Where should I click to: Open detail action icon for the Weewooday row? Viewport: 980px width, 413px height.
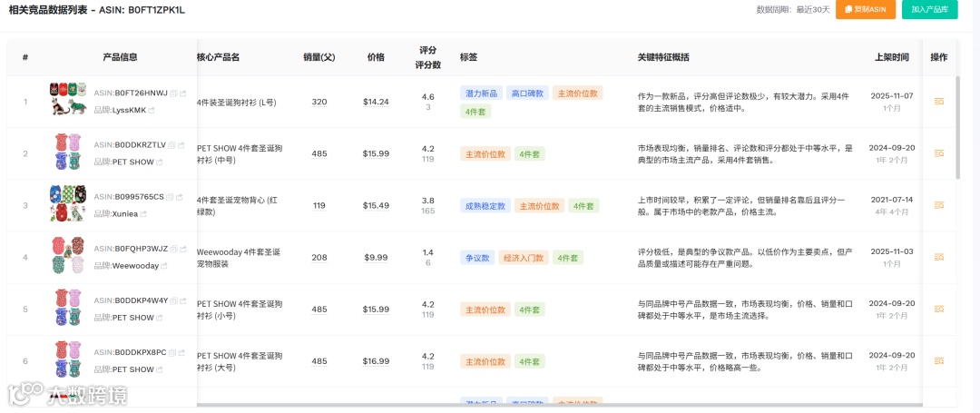pos(939,257)
